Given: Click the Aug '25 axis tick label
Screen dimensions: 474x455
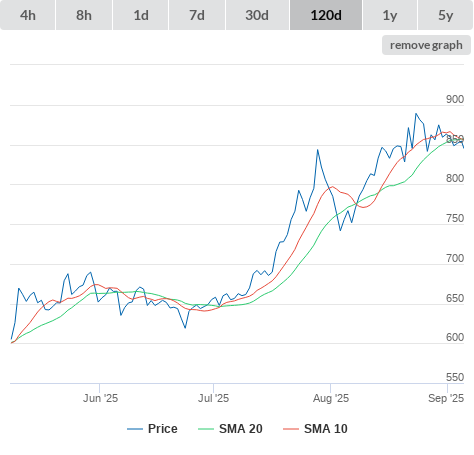Looking at the screenshot, I should click(331, 398).
